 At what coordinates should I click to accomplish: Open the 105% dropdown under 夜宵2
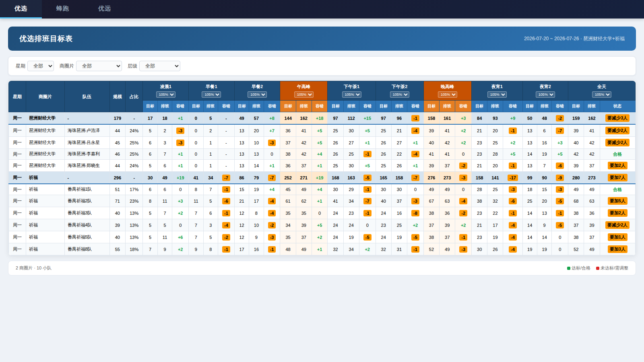545,95
